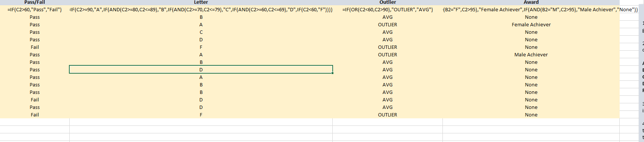Click Pass in the Female Achiever row
The image size is (644, 142).
[34, 24]
